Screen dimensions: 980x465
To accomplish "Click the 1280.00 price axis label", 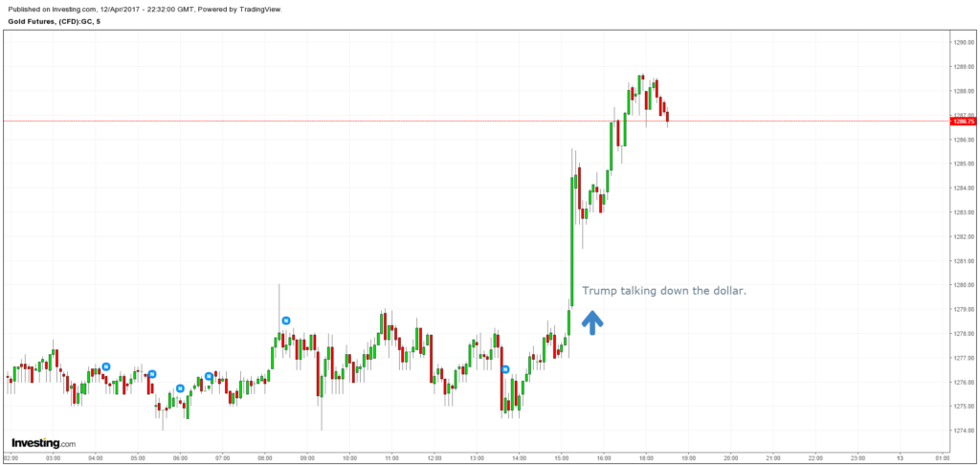I will click(963, 285).
